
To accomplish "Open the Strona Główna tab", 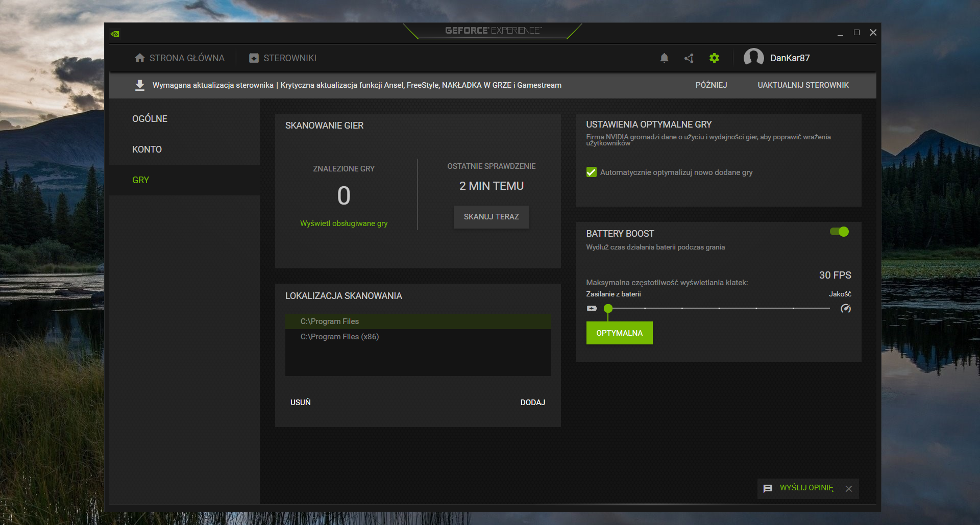I will (179, 58).
